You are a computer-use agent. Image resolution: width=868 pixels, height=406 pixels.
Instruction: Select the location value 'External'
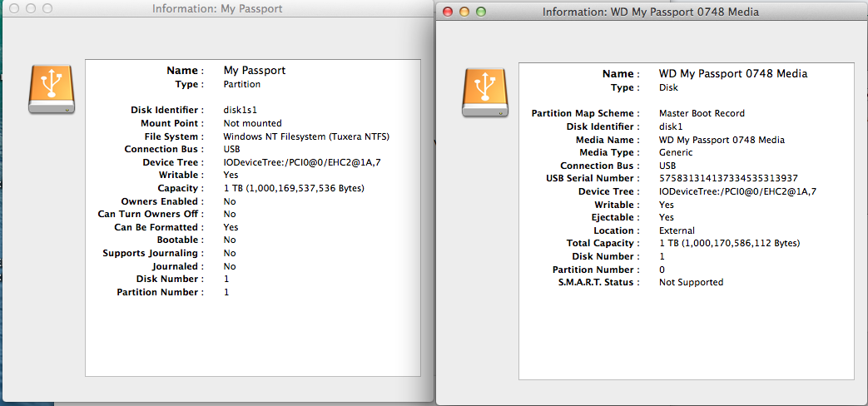click(x=677, y=230)
